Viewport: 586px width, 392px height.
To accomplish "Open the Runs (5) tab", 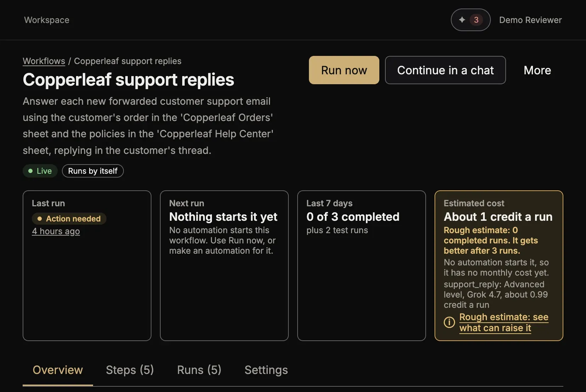I will [199, 370].
